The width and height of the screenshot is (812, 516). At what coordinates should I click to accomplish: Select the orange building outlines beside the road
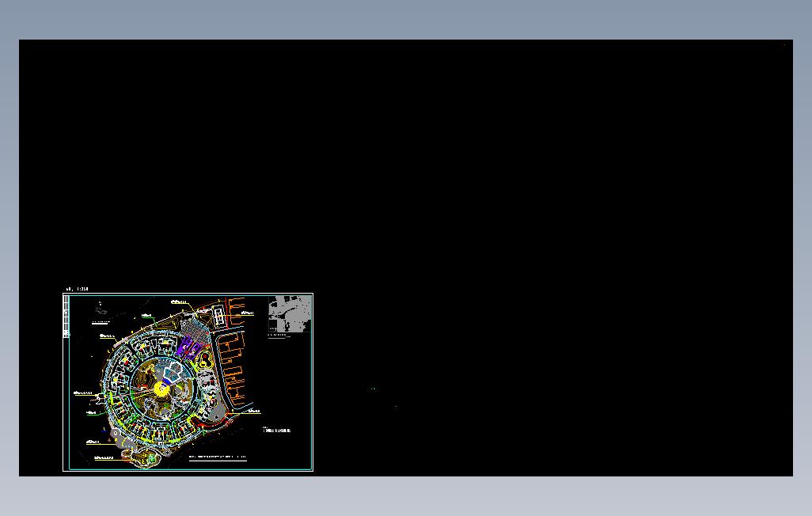pos(231,369)
